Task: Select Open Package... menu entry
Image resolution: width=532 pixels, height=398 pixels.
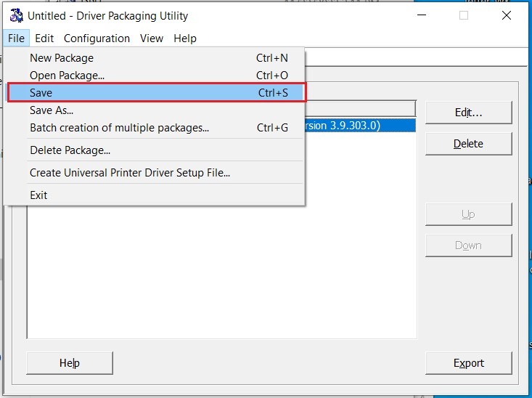Action: [67, 76]
